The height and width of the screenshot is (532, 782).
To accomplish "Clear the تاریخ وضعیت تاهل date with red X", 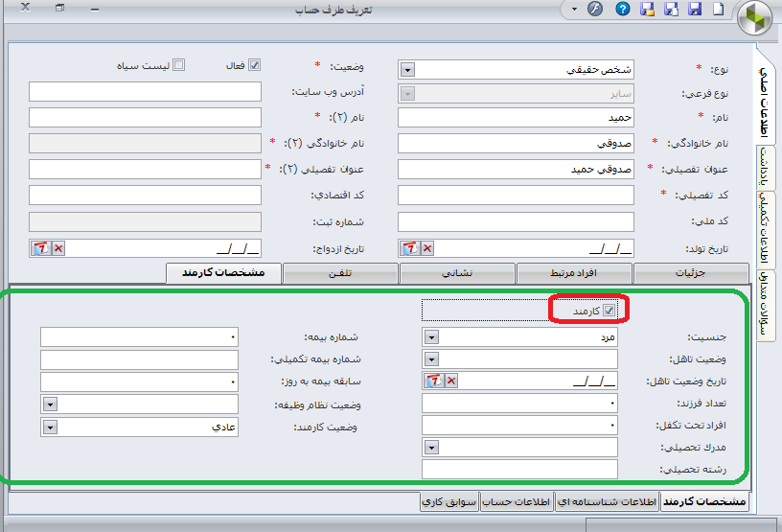I will pos(451,381).
